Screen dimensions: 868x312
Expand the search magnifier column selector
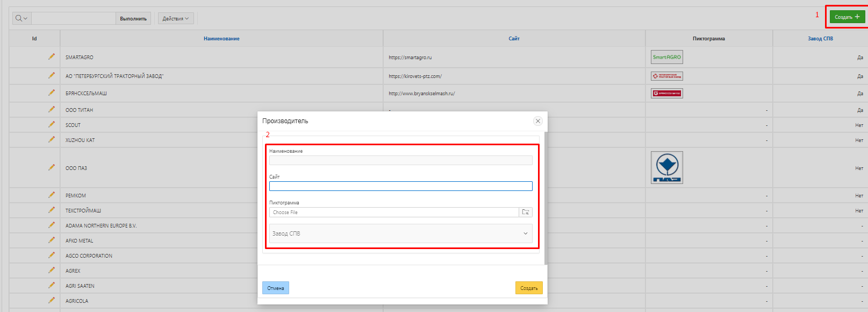click(x=21, y=18)
